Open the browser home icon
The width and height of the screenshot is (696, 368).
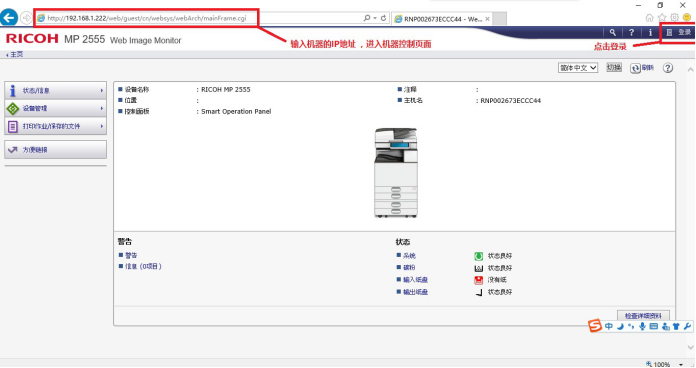click(x=649, y=18)
